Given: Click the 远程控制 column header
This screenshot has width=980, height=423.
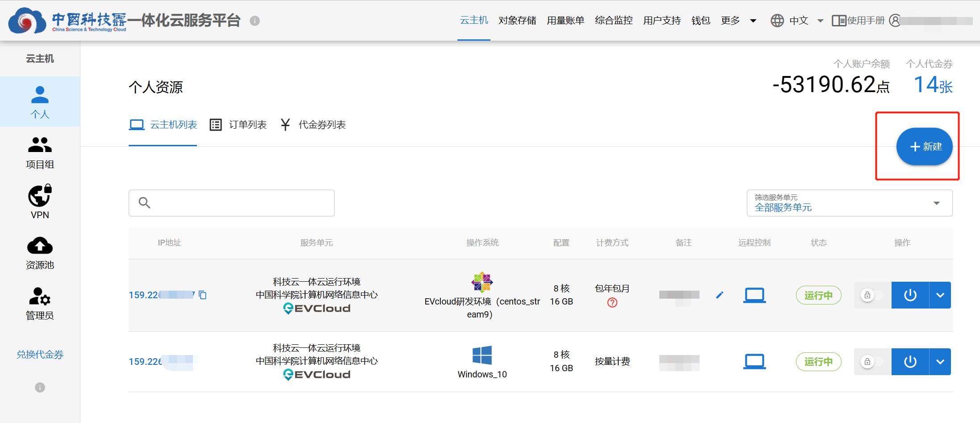Looking at the screenshot, I should (754, 243).
